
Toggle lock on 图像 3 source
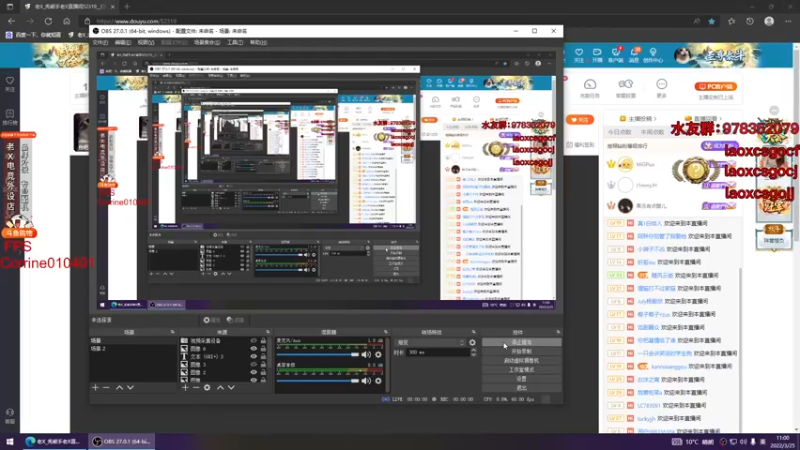263,364
